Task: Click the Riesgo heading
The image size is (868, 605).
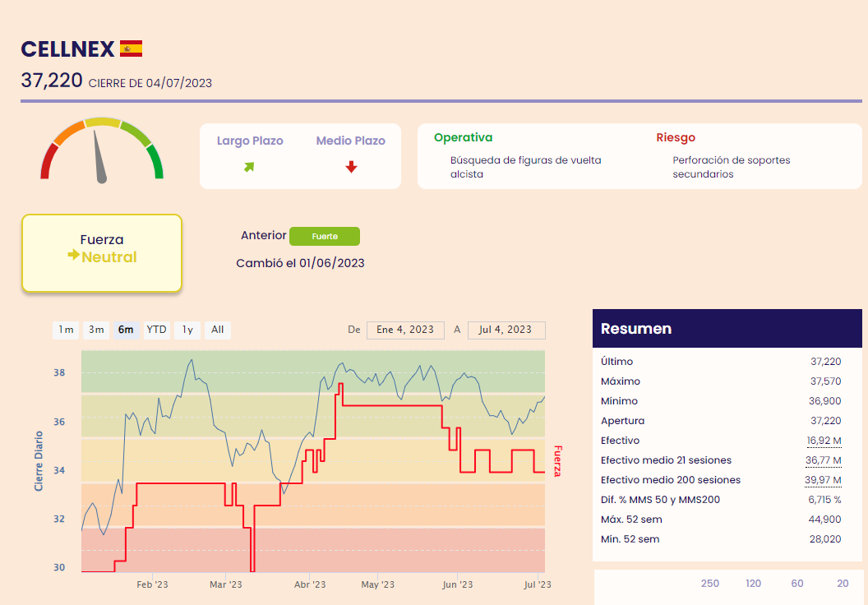Action: [676, 137]
